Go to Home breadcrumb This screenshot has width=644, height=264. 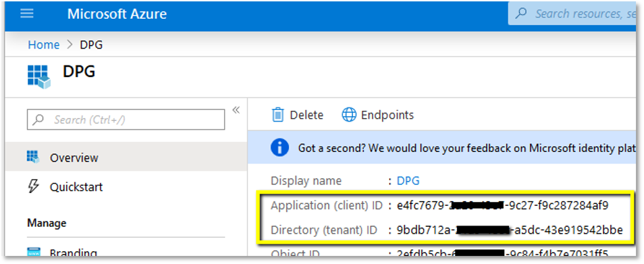pyautogui.click(x=43, y=45)
